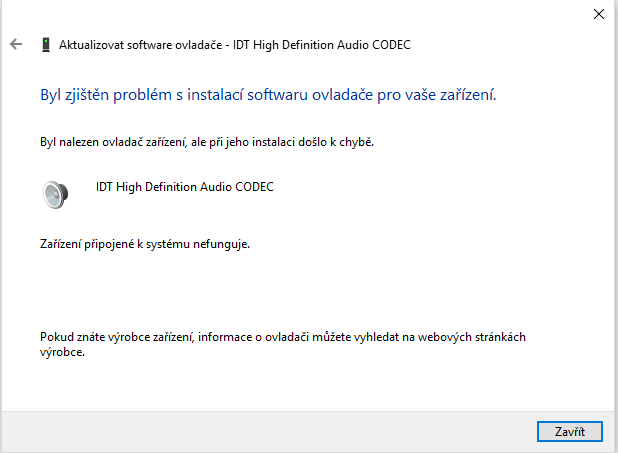
Task: Click the small device icon beside the window title
Action: [46, 45]
